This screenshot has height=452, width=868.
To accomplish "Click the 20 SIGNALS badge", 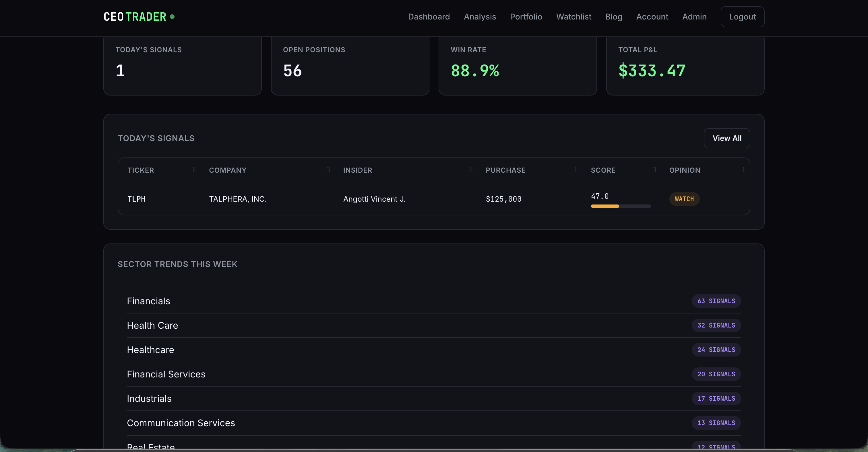I will point(716,374).
